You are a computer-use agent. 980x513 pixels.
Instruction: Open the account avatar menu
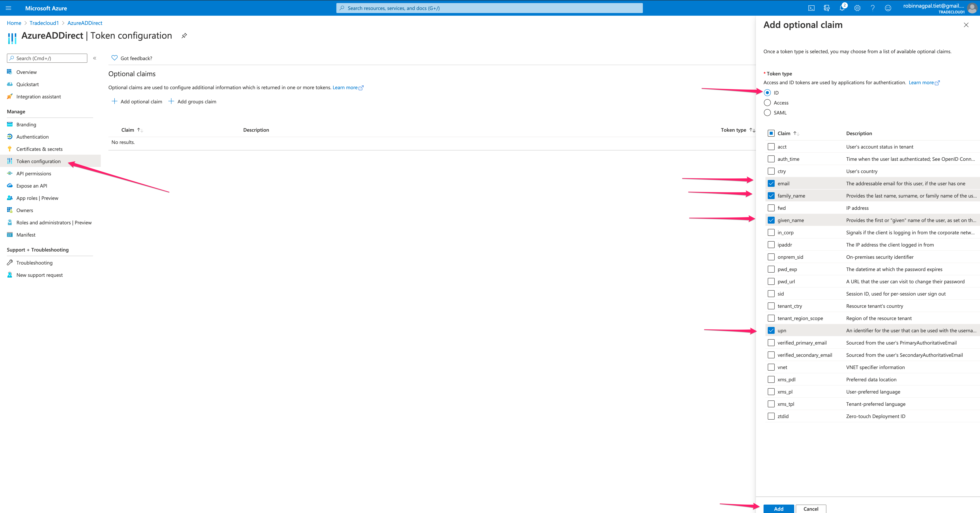pos(972,8)
